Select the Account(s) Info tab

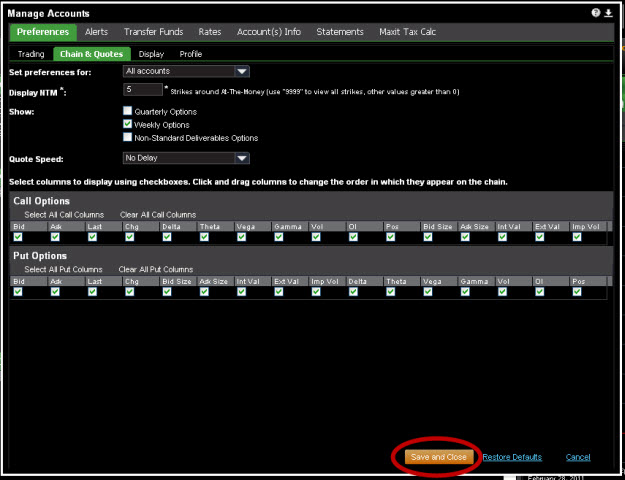click(x=269, y=32)
